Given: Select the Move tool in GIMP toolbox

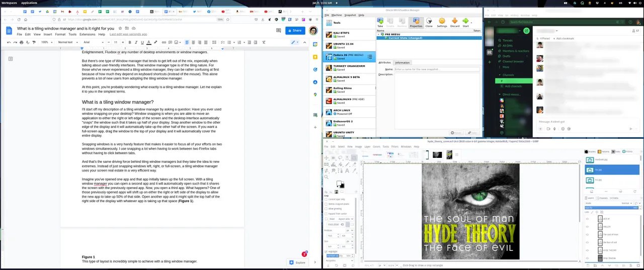Looking at the screenshot, I should (x=326, y=157).
